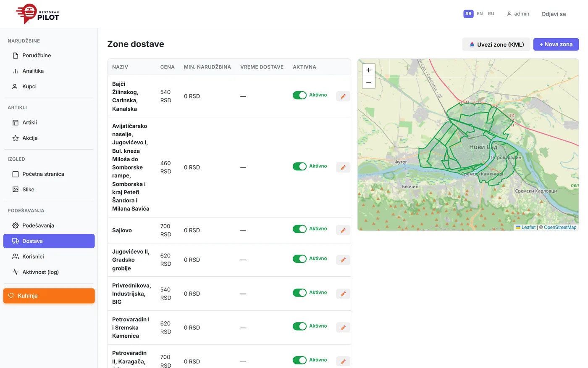Open the Akcije page
Viewport: 588px width, 368px height.
49,138
